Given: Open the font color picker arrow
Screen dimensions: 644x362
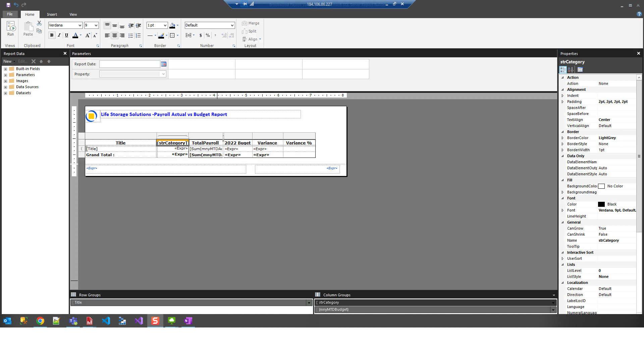Looking at the screenshot, I should click(x=80, y=36).
